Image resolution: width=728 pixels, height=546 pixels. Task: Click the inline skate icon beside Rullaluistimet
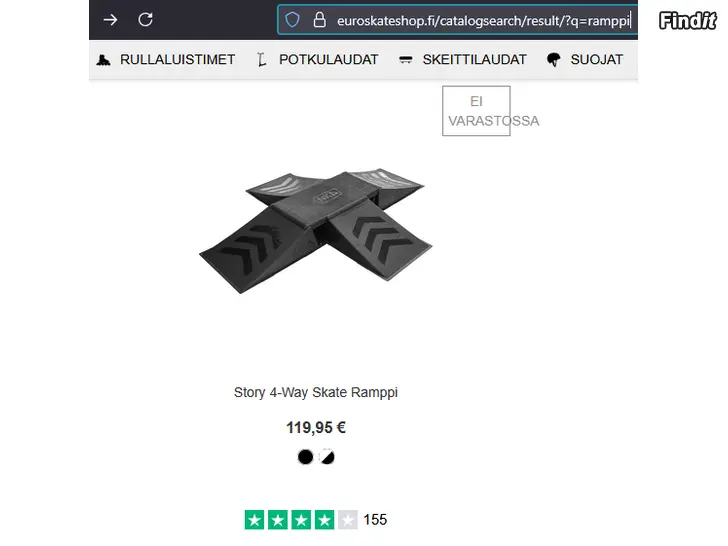(x=103, y=60)
